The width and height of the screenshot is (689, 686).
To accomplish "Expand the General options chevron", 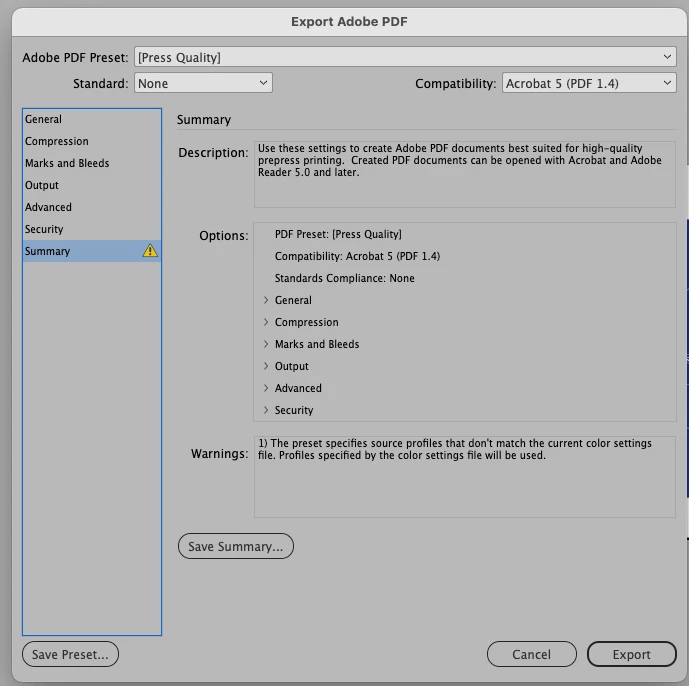I will click(266, 300).
